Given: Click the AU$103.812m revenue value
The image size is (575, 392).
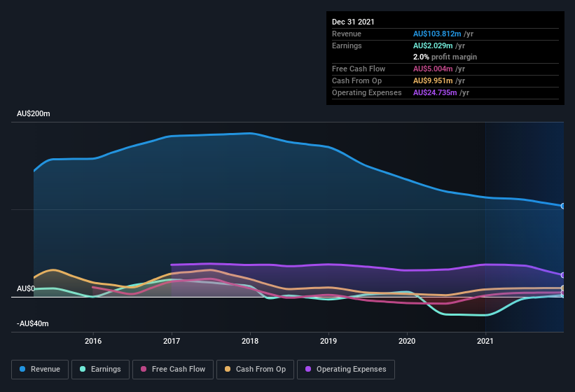Looking at the screenshot, I should [x=437, y=34].
